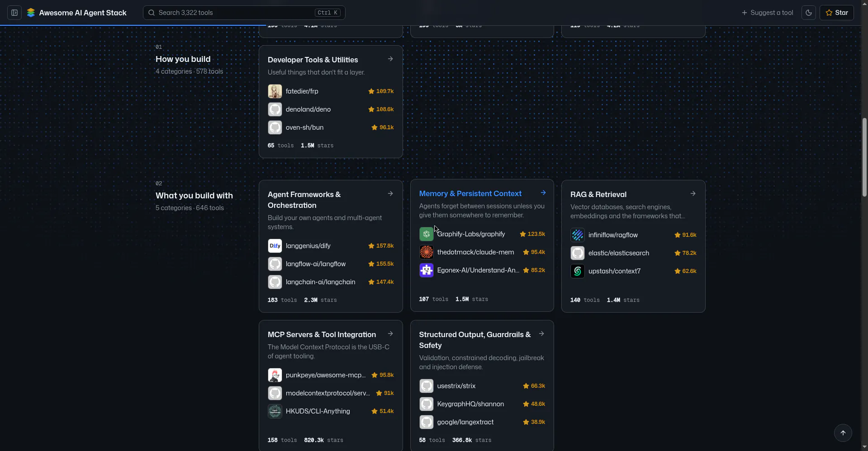This screenshot has height=451, width=868.
Task: Open elastic/elasticsearch tool entry
Action: point(633,253)
